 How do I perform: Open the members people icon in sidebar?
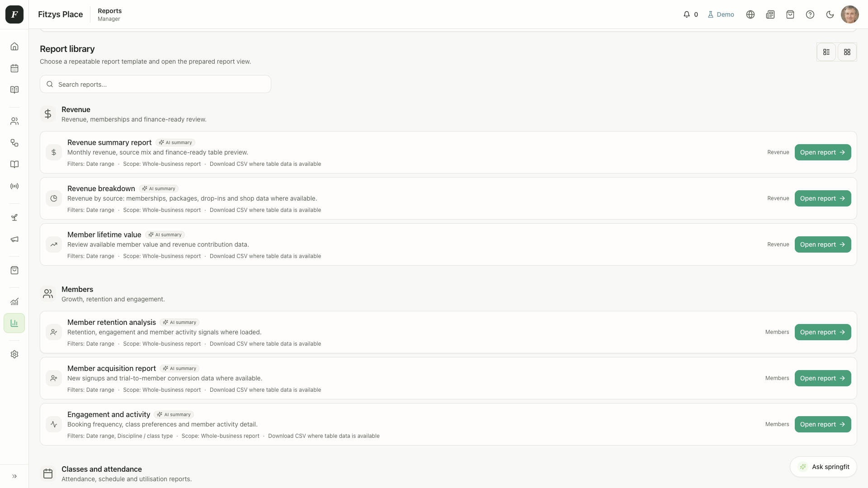[x=14, y=121]
